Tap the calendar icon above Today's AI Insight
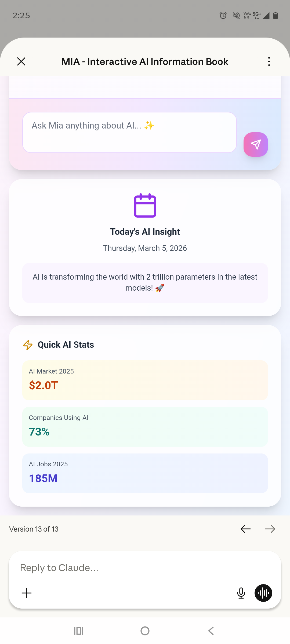The height and width of the screenshot is (644, 290). click(145, 206)
